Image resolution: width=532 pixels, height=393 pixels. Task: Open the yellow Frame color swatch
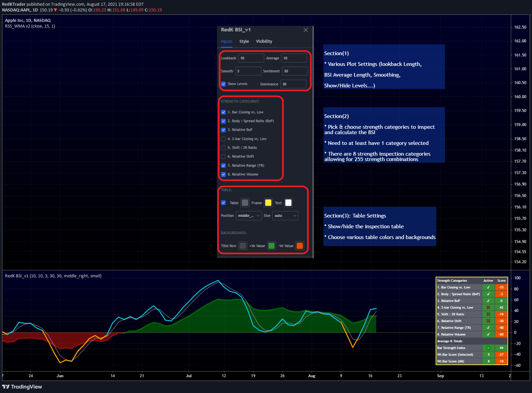(x=268, y=203)
